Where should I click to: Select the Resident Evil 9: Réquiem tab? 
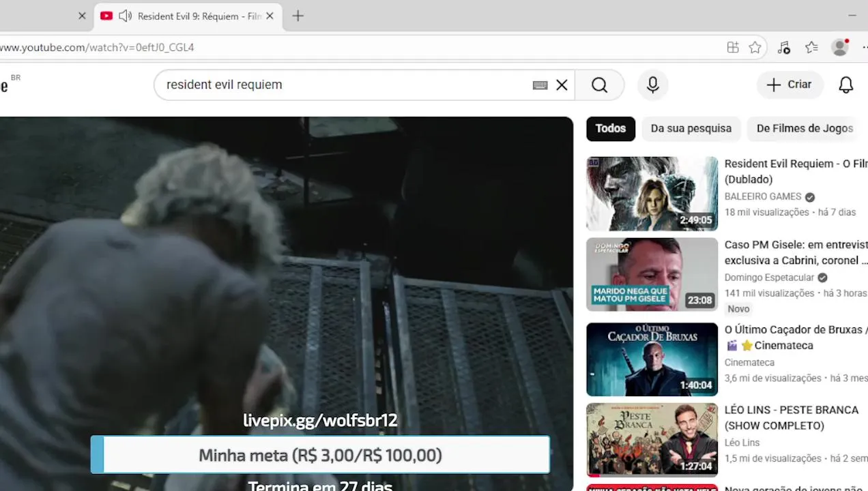188,16
